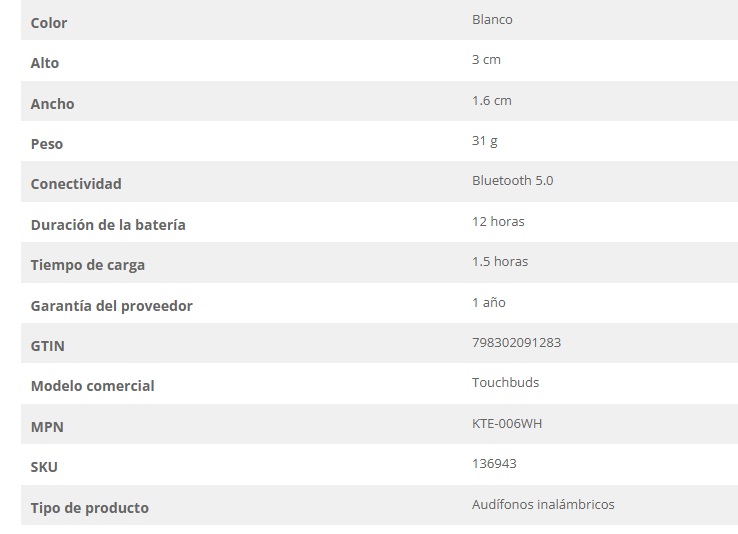Click the Tiempo de carga label
738x534 pixels.
point(88,265)
